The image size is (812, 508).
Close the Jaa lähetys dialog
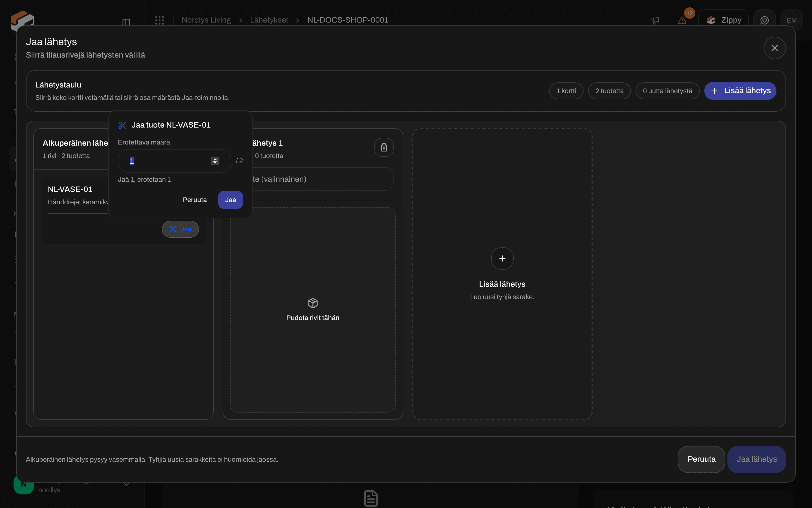click(774, 48)
